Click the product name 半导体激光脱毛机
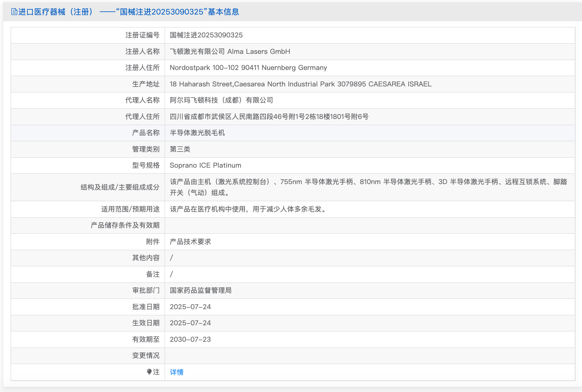This screenshot has height=392, width=582. coord(197,133)
